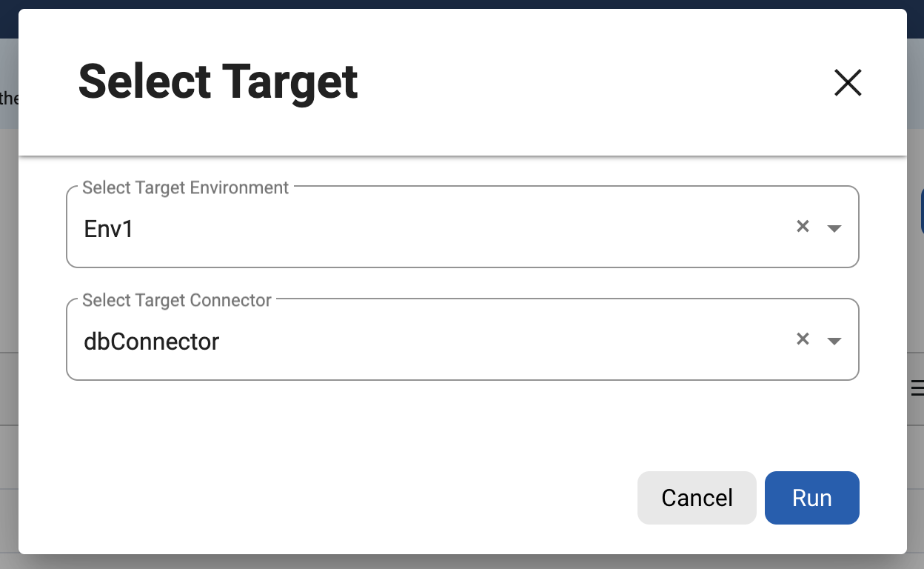The width and height of the screenshot is (924, 569).
Task: Click the Env1 text in environment field
Action: click(x=109, y=229)
